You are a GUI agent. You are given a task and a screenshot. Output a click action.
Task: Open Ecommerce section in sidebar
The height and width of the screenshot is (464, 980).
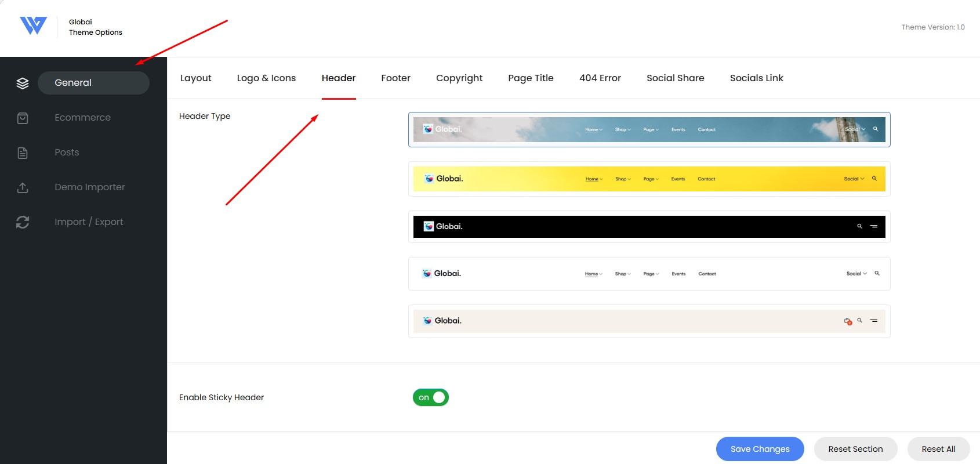click(82, 118)
